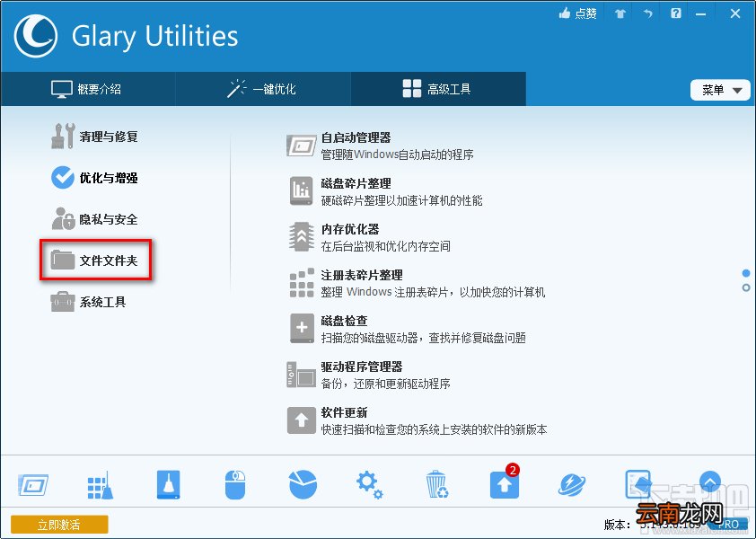
Task: Open the 概要介绍 overview tab
Action: click(87, 89)
